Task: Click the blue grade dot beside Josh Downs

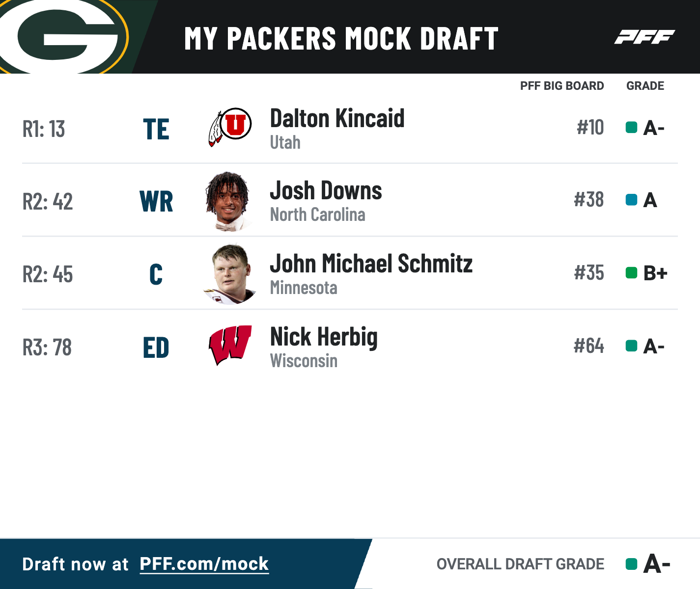Action: pos(631,200)
